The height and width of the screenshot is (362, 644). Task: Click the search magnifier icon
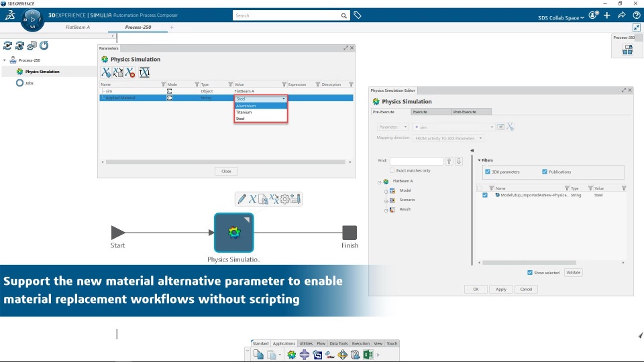343,15
